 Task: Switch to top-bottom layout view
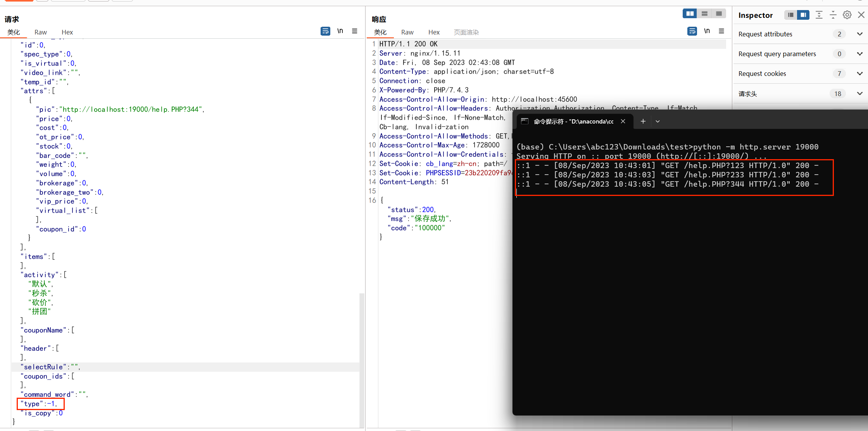(704, 14)
